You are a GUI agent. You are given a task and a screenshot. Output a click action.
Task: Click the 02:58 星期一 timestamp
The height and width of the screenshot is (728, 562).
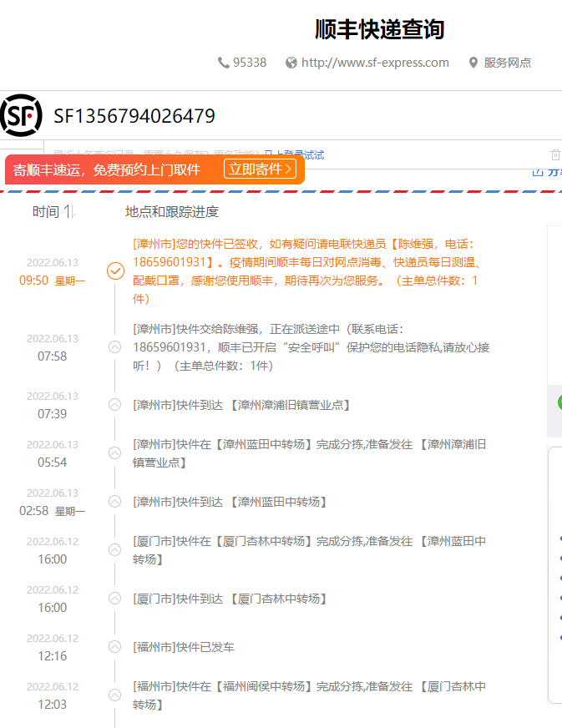[x=52, y=511]
